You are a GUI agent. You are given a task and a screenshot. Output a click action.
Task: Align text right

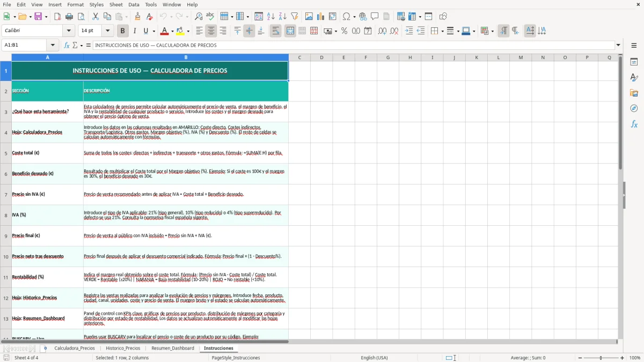click(x=223, y=31)
